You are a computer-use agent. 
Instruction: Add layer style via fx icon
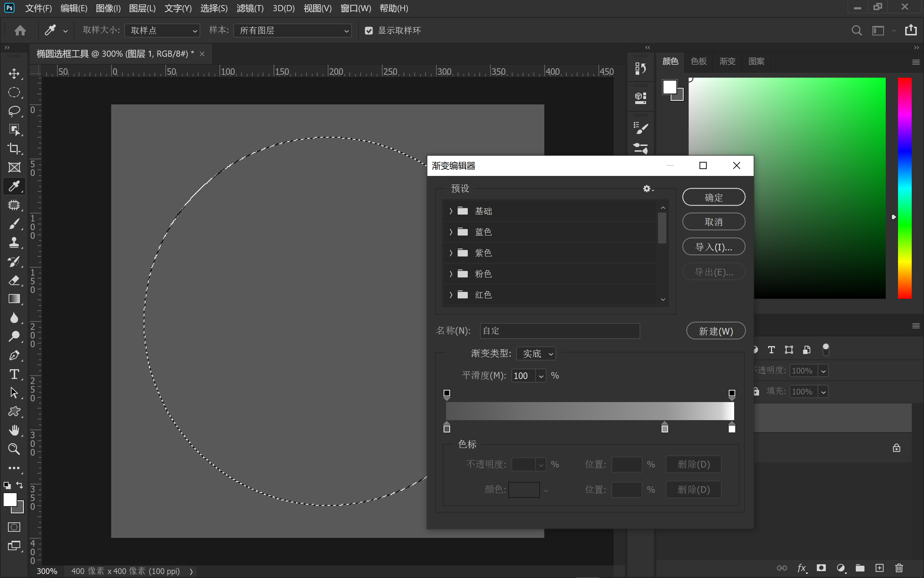(x=802, y=568)
